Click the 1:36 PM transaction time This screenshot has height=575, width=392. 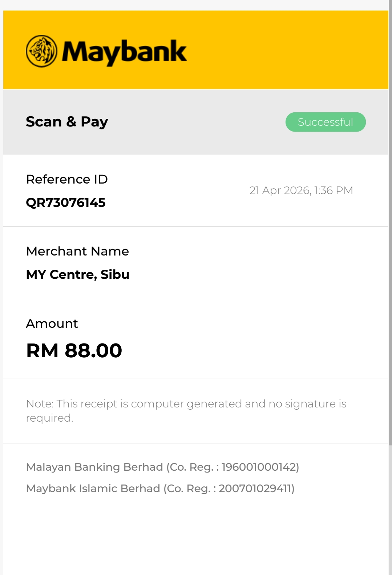[334, 190]
